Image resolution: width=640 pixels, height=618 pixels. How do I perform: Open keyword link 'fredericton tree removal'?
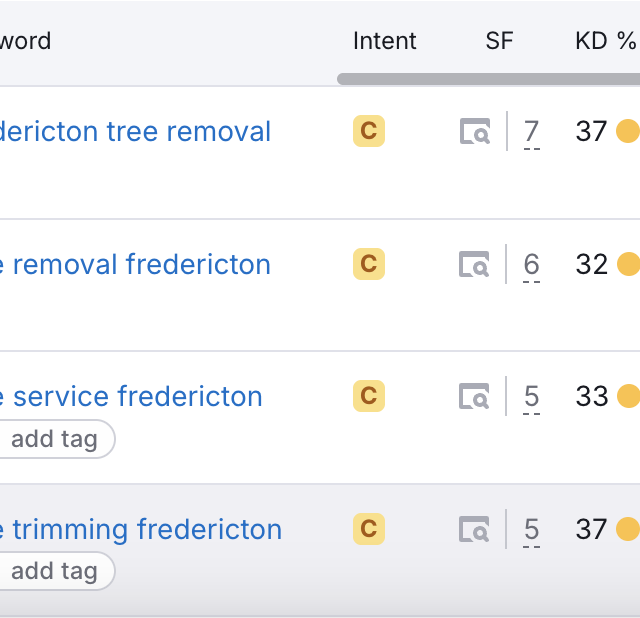tap(135, 132)
